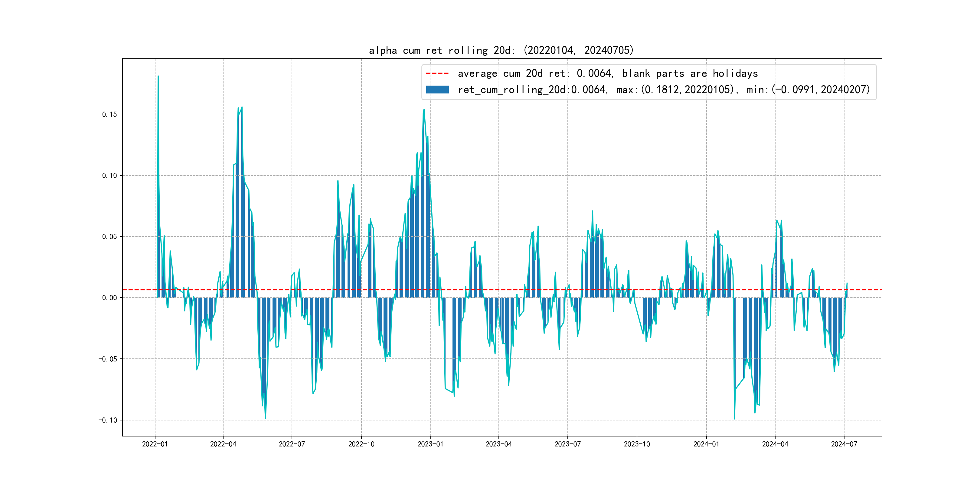Click the ret_cum_rolling_20d legend label
This screenshot has height=490, width=980.
[664, 90]
